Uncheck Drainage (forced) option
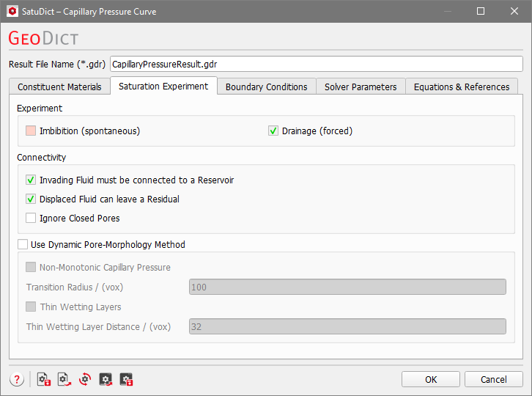 [x=273, y=131]
